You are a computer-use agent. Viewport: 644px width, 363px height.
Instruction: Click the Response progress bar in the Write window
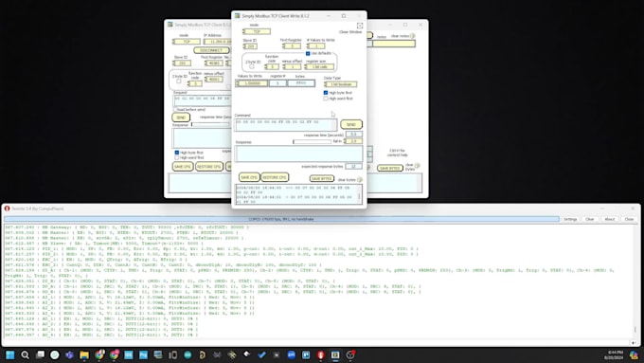[313, 141]
